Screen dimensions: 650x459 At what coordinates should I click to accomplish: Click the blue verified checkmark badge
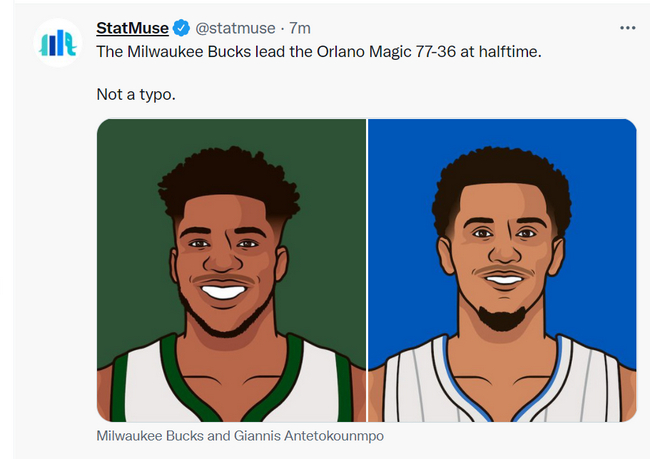pyautogui.click(x=180, y=28)
